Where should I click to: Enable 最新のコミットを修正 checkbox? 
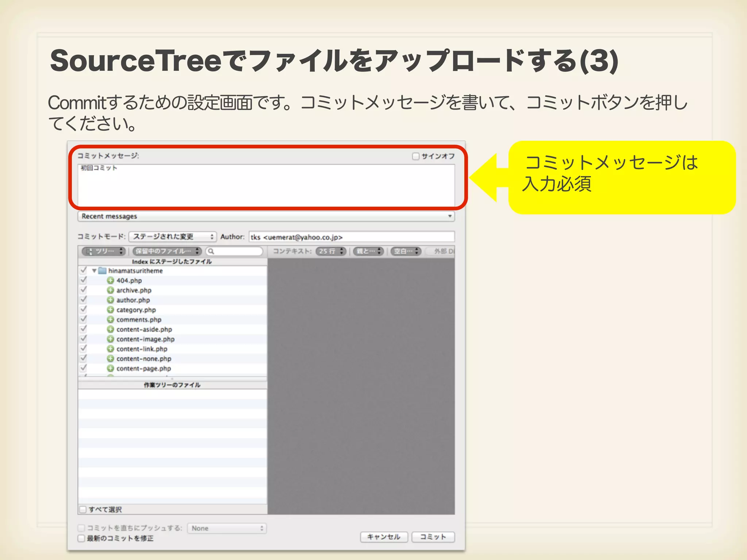click(x=81, y=538)
